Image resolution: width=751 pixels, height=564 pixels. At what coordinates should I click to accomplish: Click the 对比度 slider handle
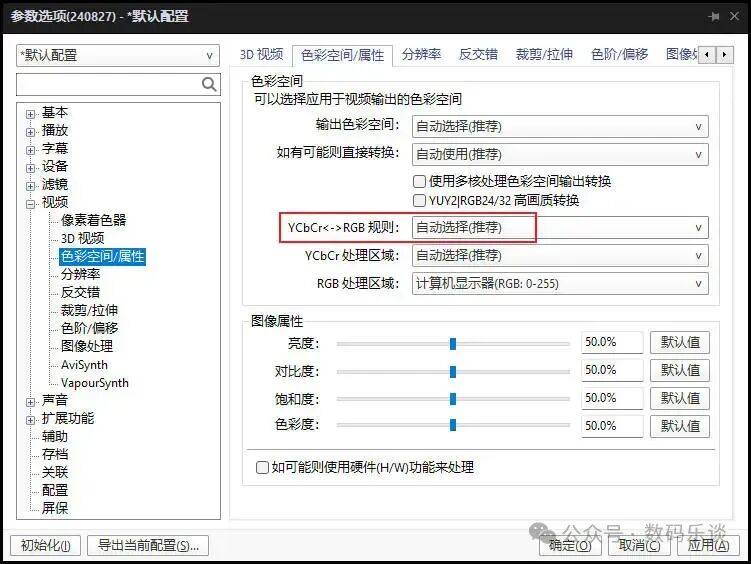pos(453,372)
